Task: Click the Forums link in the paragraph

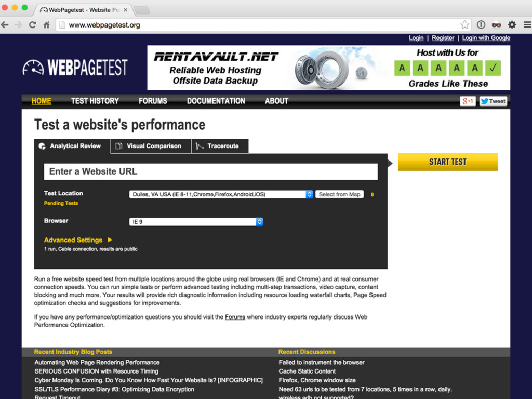Action: (x=235, y=317)
